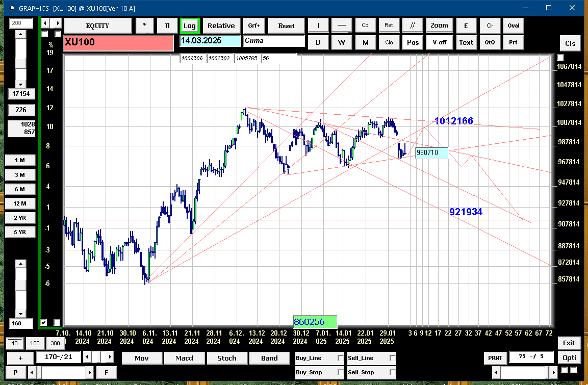This screenshot has width=588, height=385.
Task: Click horizontal scrollbar next to P button
Action: (61, 372)
